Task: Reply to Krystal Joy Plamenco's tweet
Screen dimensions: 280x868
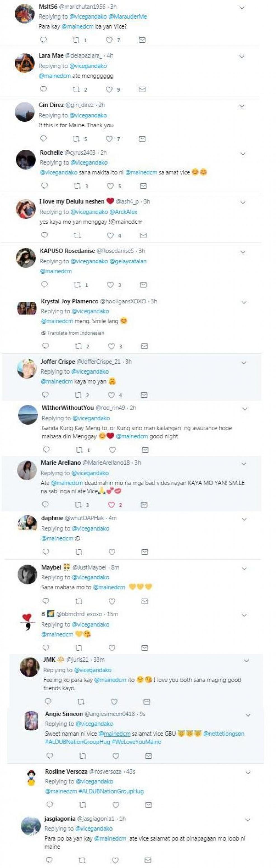Action: point(45,346)
